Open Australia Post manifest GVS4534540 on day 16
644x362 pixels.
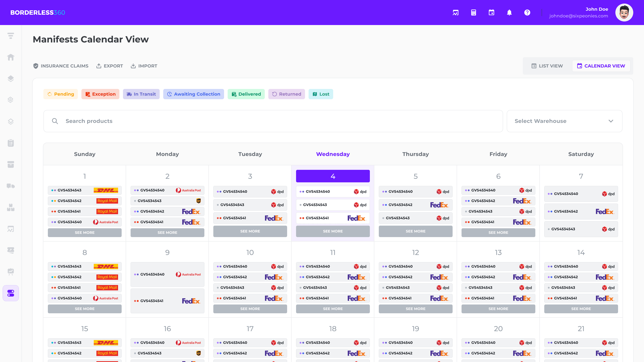coord(167,343)
